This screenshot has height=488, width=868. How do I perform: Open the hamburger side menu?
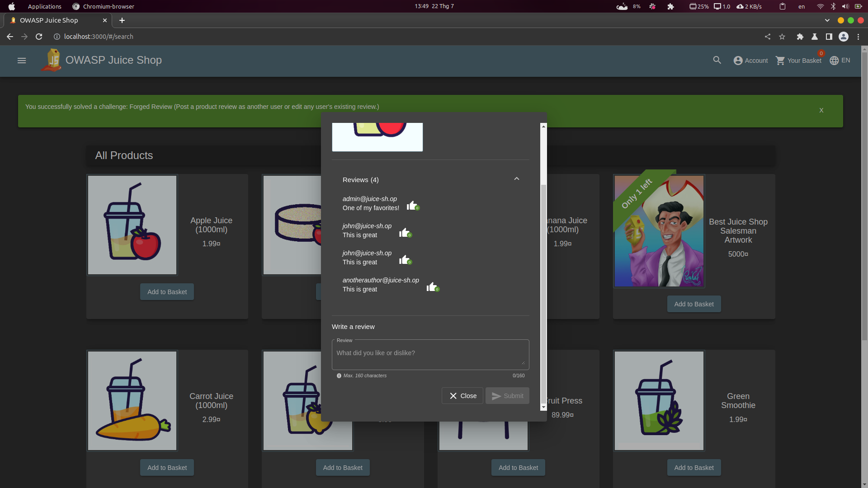coord(22,61)
